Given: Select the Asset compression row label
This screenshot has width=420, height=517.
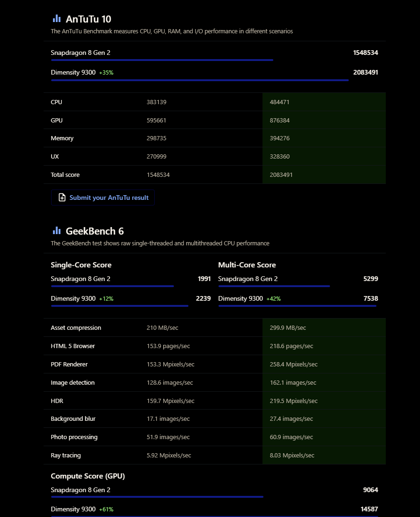Looking at the screenshot, I should (x=76, y=328).
